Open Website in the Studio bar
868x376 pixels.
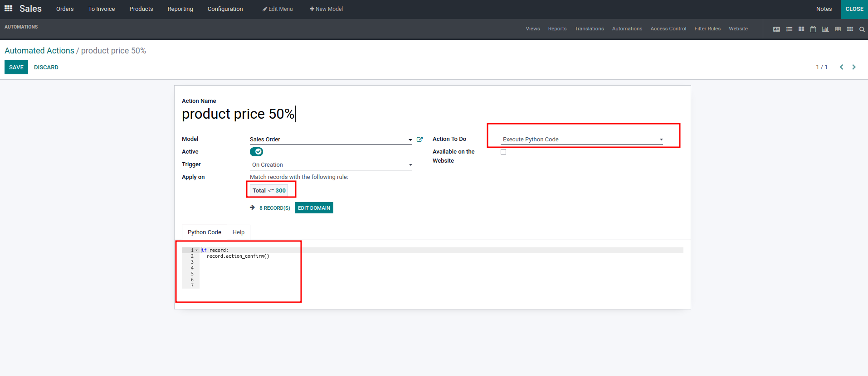738,29
